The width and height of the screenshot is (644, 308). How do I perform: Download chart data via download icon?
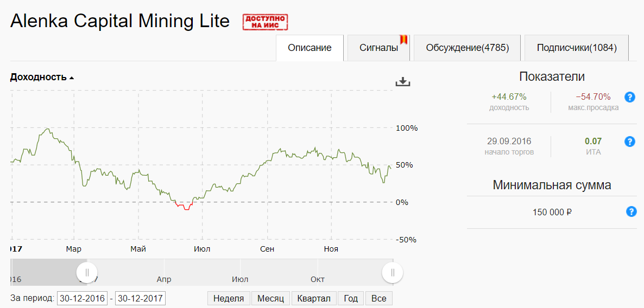click(403, 82)
